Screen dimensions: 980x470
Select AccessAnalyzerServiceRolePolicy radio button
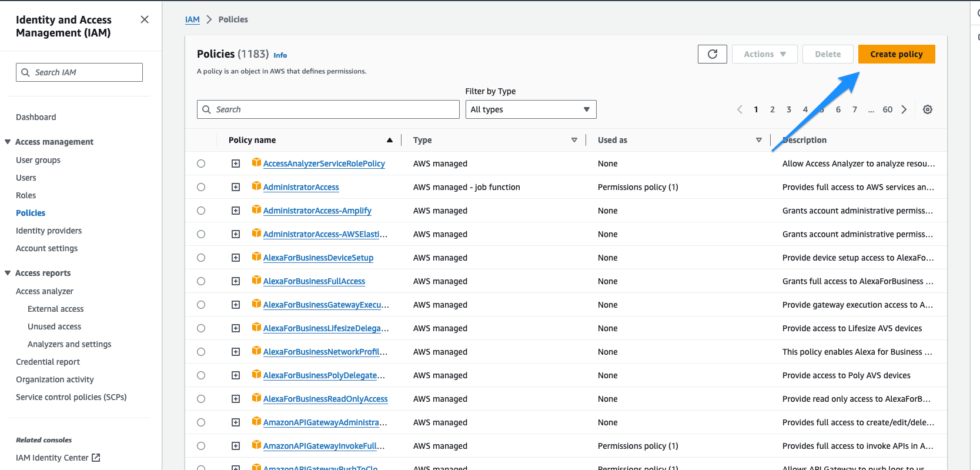tap(201, 164)
